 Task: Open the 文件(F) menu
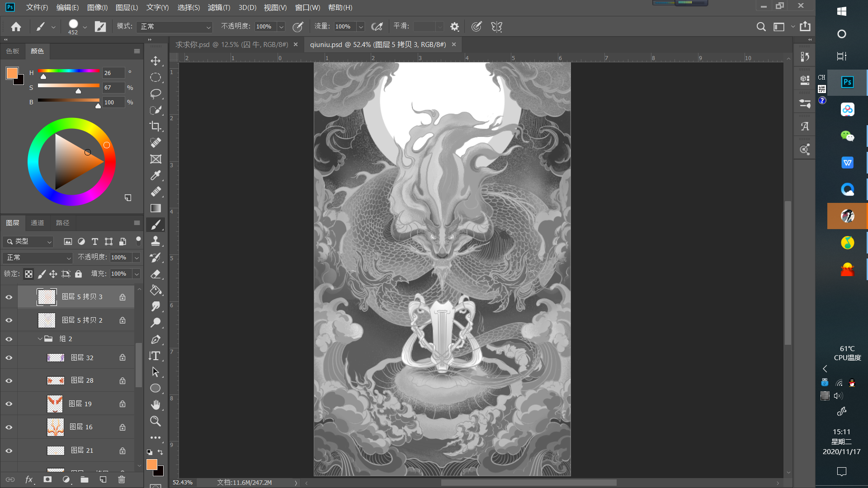37,8
